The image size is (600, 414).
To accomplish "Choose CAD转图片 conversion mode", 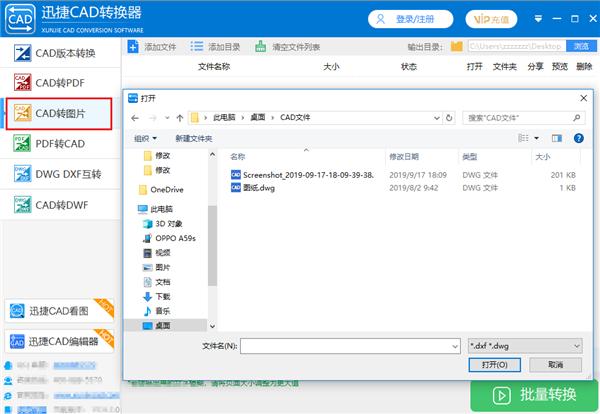I will click(x=59, y=114).
